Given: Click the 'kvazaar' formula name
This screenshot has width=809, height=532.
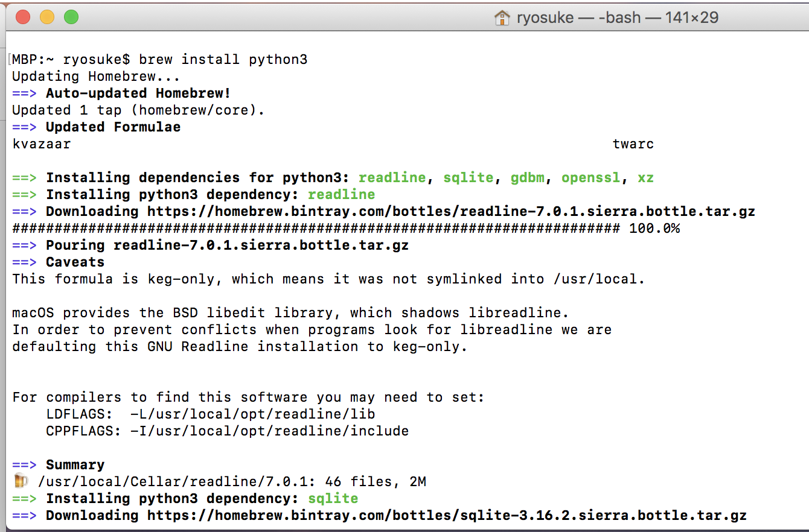Looking at the screenshot, I should coord(42,144).
